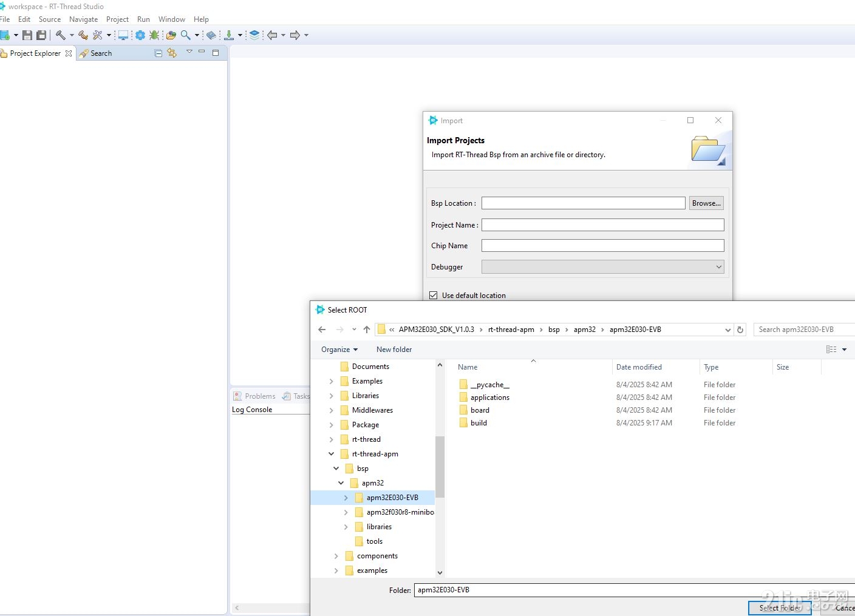The image size is (855, 616).
Task: Open the Debugger dropdown
Action: tap(603, 267)
